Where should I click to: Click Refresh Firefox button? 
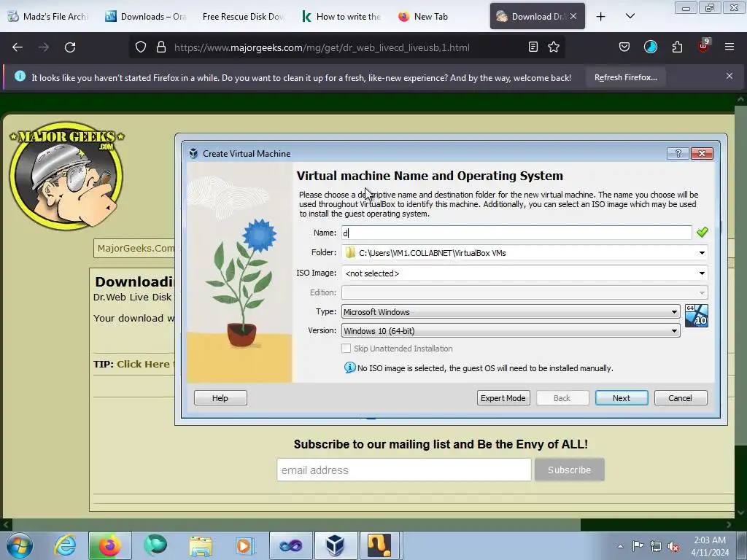click(625, 77)
